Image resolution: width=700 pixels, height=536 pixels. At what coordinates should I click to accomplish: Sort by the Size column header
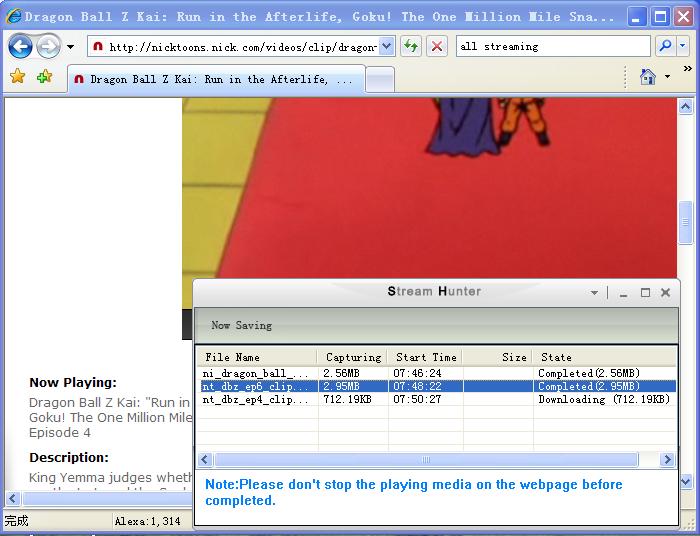[497, 357]
